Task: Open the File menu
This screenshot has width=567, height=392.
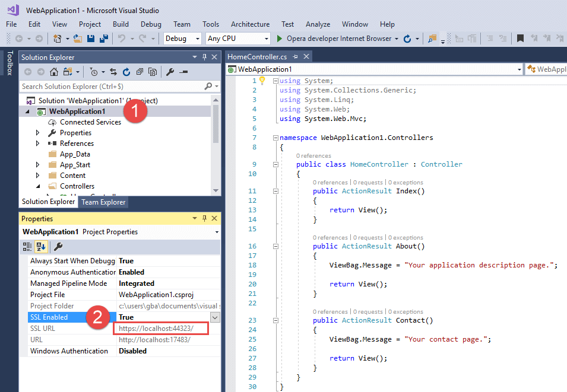Action: click(x=11, y=24)
